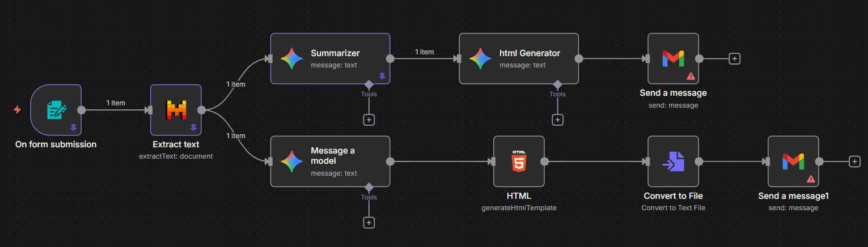
Task: Click the output handle of HTML node
Action: [544, 161]
